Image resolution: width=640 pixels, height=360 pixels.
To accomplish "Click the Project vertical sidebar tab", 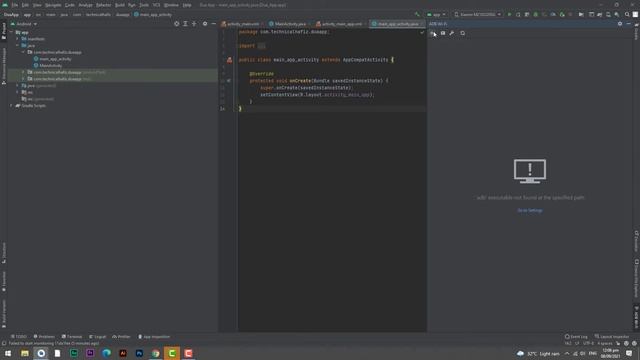I will pos(4,31).
